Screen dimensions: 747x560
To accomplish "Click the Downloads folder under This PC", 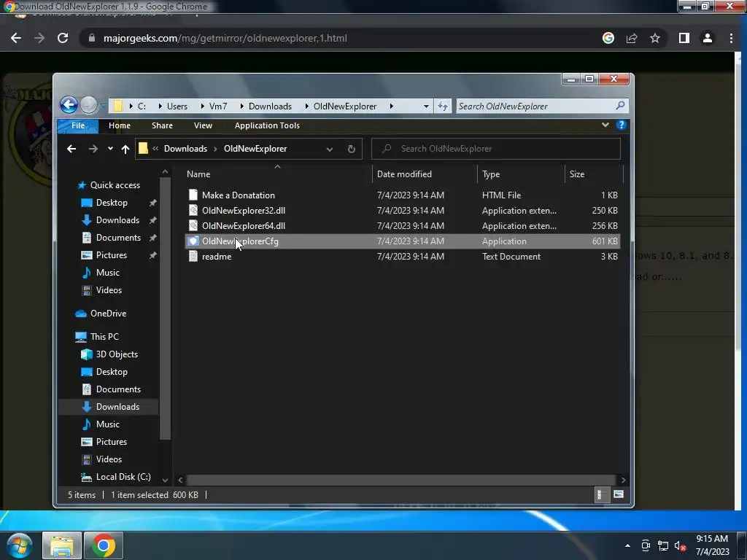I will click(117, 407).
